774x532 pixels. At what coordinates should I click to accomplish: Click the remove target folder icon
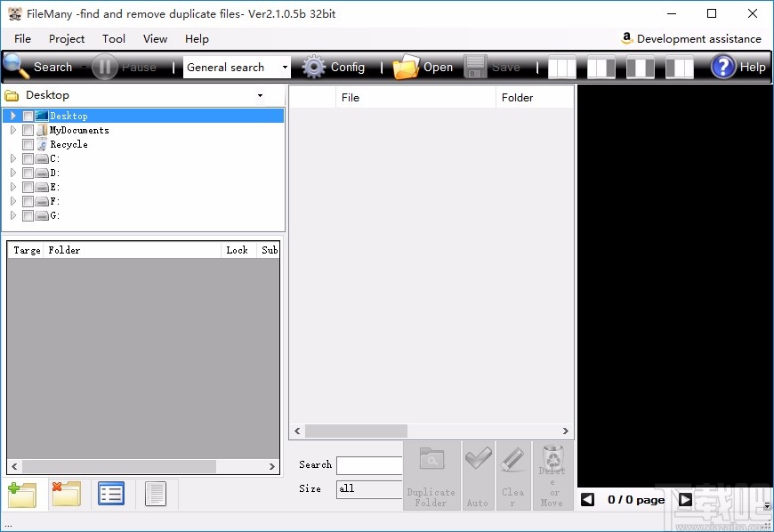[67, 494]
